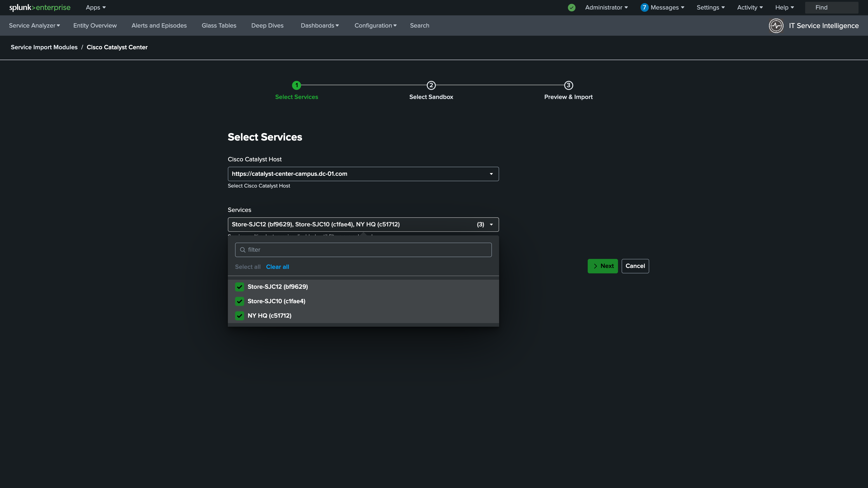Collapse the Services multiselect dropdown
Viewport: 868px width, 488px height.
tap(363, 225)
